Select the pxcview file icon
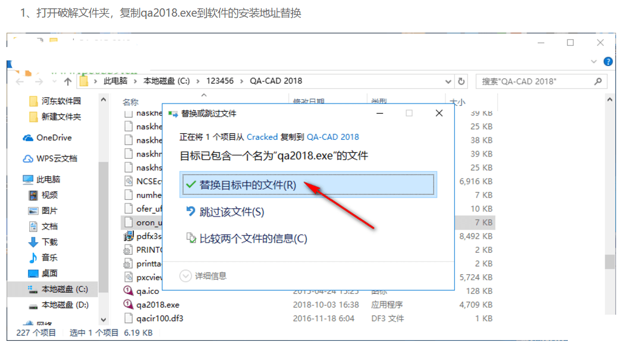644x348 pixels. point(128,277)
